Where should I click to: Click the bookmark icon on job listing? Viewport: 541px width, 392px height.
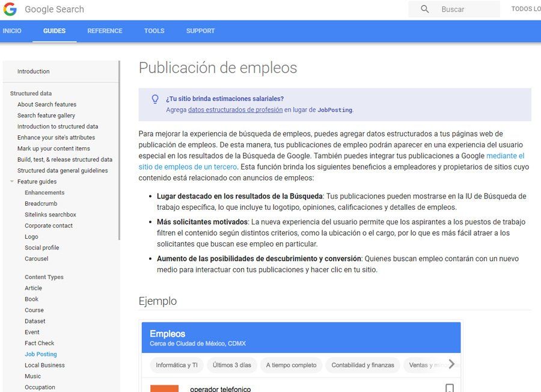tap(449, 388)
